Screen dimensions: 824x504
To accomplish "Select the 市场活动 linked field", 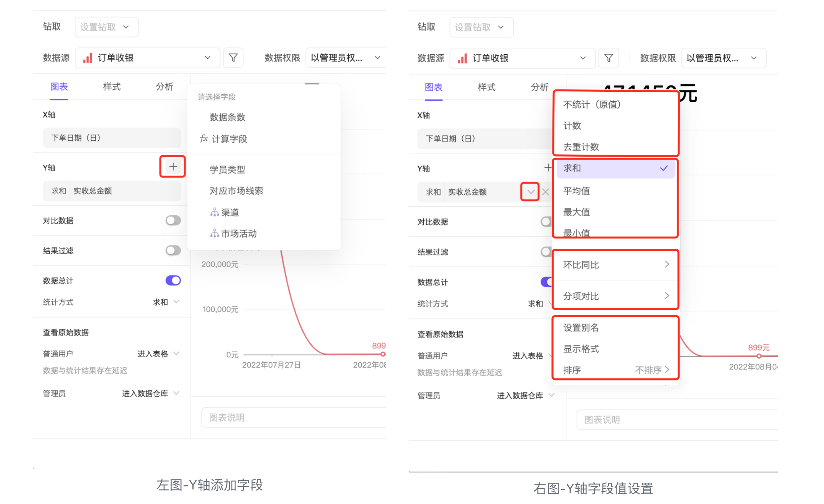I will [x=233, y=233].
